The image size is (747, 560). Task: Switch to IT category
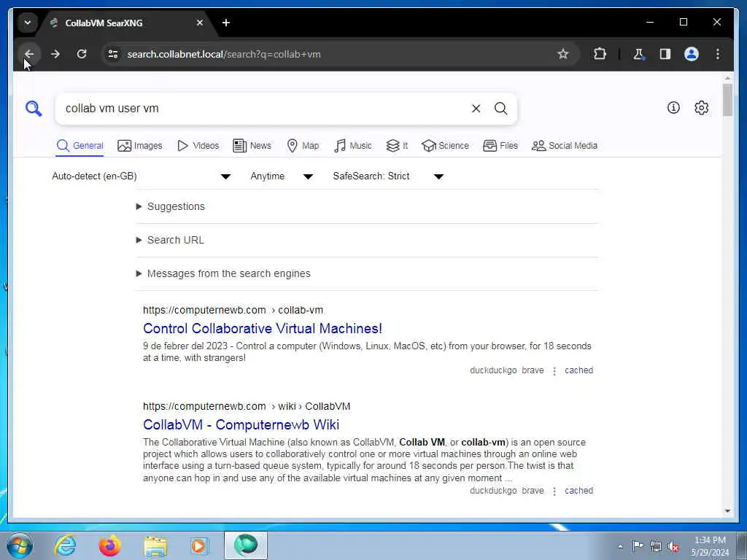pos(396,146)
